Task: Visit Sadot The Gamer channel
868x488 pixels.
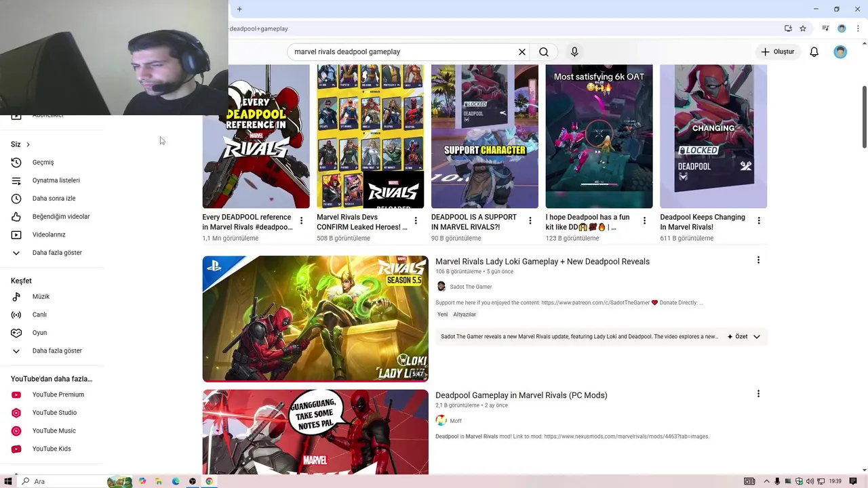Action: coord(471,287)
